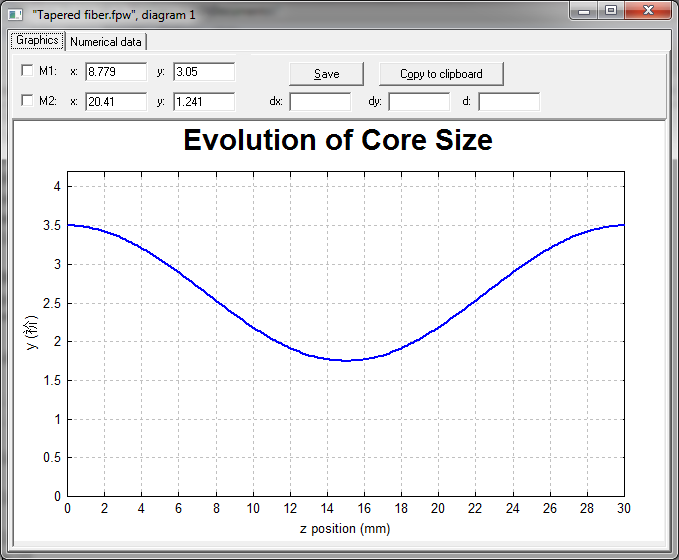Click the Evolution of Core Size title
The image size is (679, 560).
coord(338,140)
